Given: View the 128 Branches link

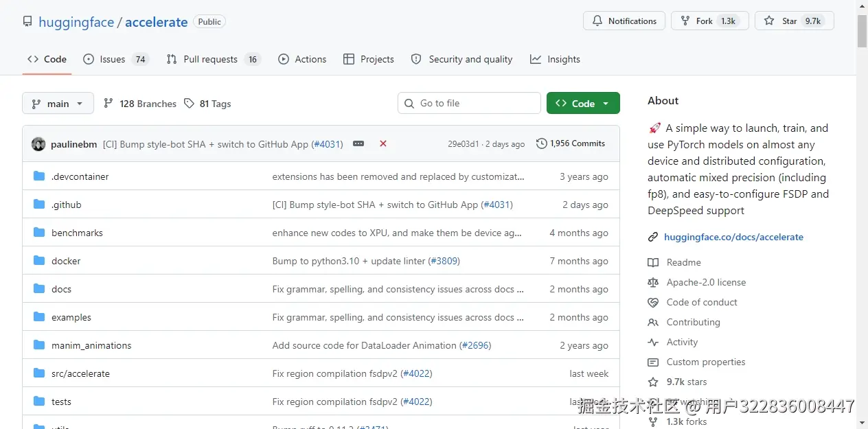Looking at the screenshot, I should (140, 104).
